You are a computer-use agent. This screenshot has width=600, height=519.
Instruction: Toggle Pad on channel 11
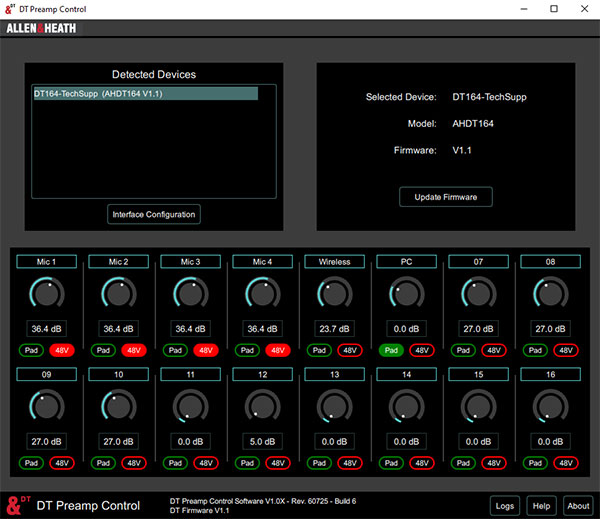point(175,463)
